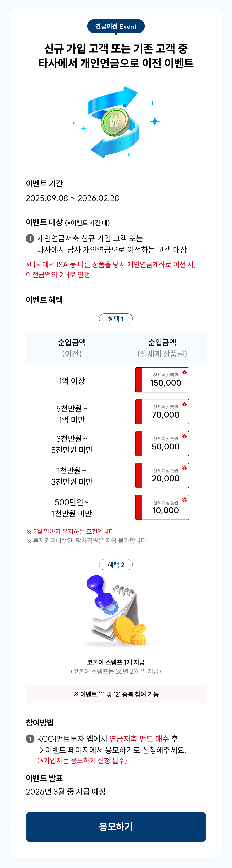Select the 혜택 1 pill label

click(x=116, y=319)
